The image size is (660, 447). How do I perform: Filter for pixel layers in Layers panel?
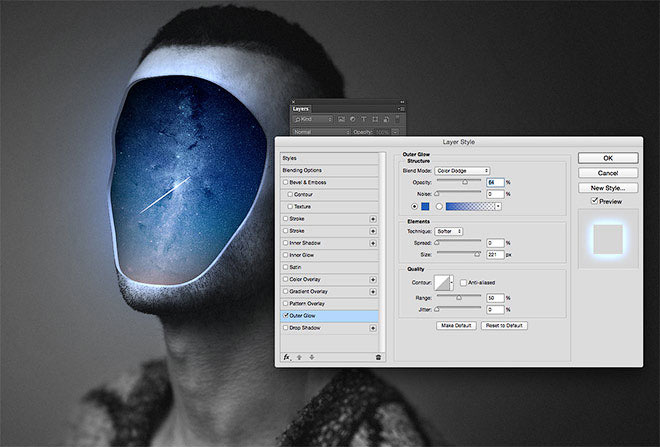(341, 120)
